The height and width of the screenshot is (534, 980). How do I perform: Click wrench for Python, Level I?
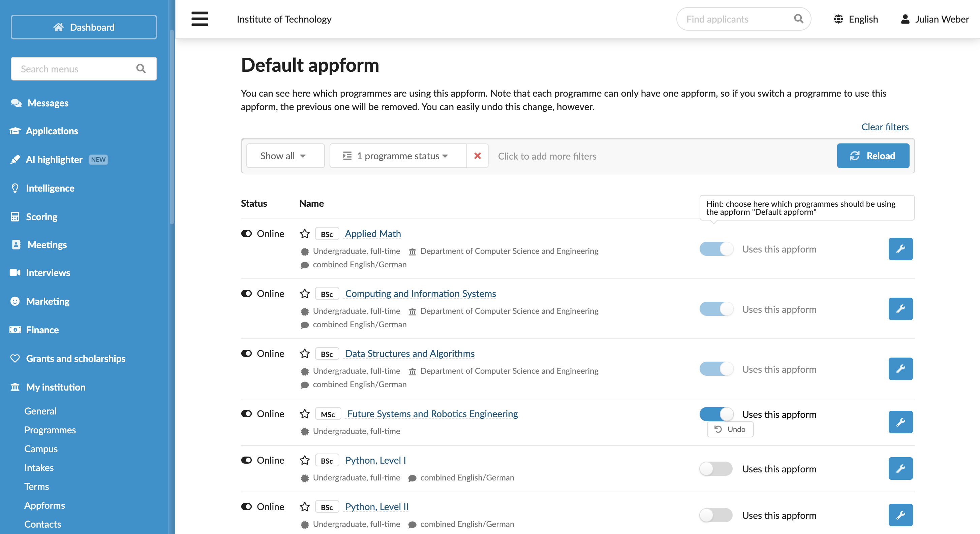(900, 469)
